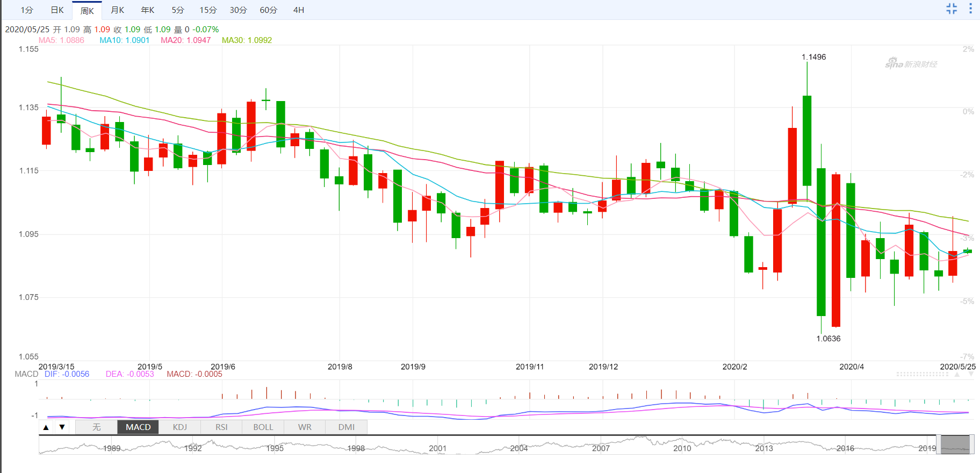Select the MACD indicator button

coord(138,427)
